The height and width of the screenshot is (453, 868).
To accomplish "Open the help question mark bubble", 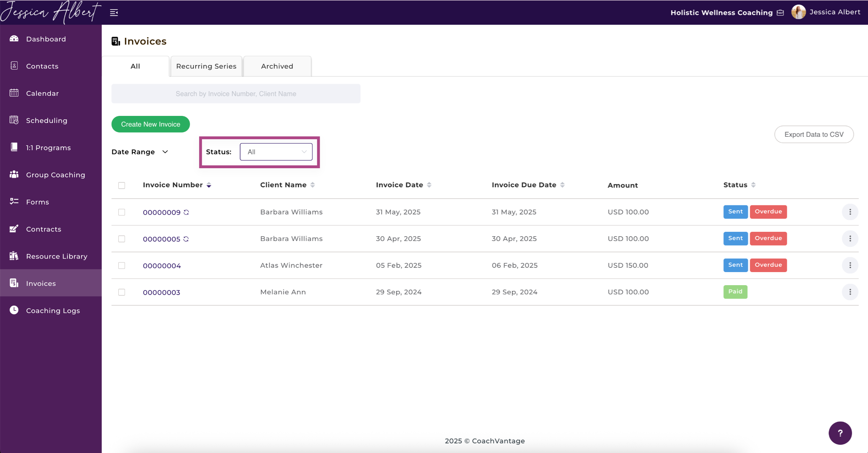I will [840, 433].
